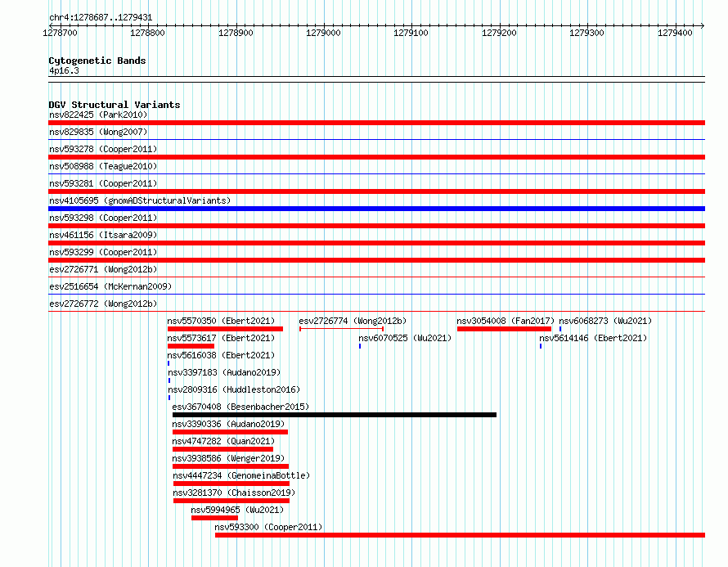The width and height of the screenshot is (728, 567).
Task: Click the red nsv3390336 variant bar
Action: tap(230, 432)
